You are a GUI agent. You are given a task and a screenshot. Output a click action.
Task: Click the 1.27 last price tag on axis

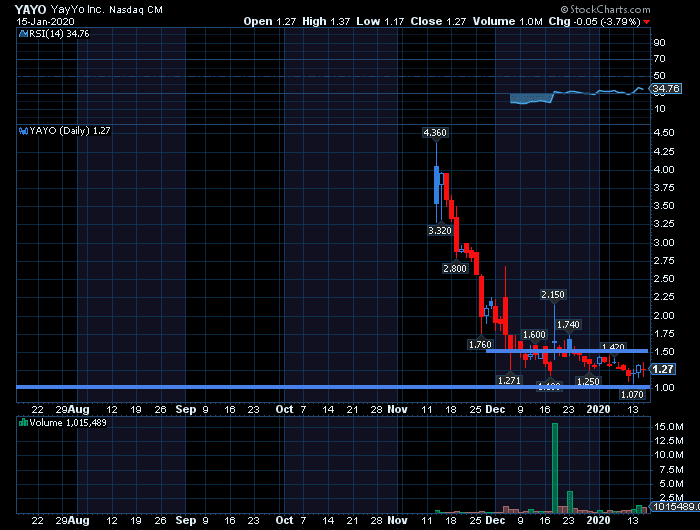(663, 369)
